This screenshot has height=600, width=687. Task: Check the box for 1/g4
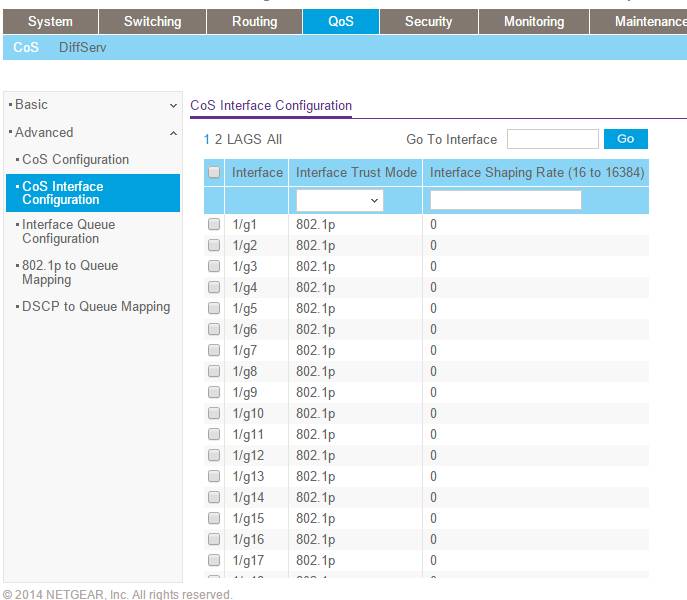[x=214, y=288]
